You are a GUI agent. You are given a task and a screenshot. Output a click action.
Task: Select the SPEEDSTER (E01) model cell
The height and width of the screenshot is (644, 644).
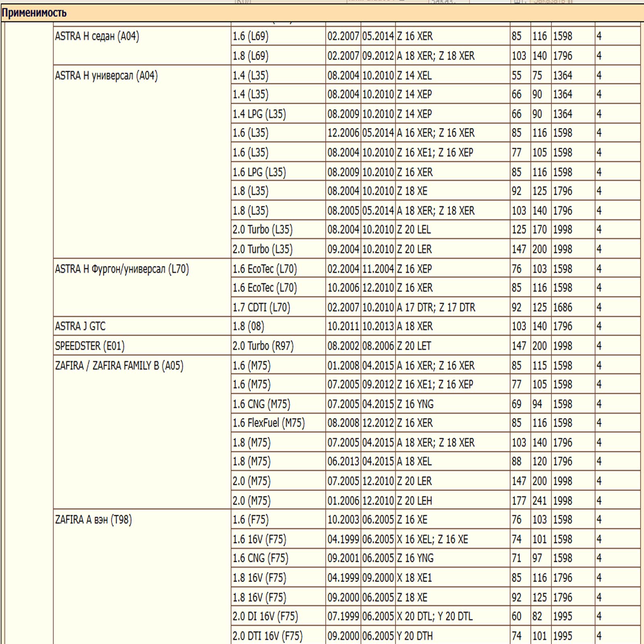pyautogui.click(x=90, y=346)
